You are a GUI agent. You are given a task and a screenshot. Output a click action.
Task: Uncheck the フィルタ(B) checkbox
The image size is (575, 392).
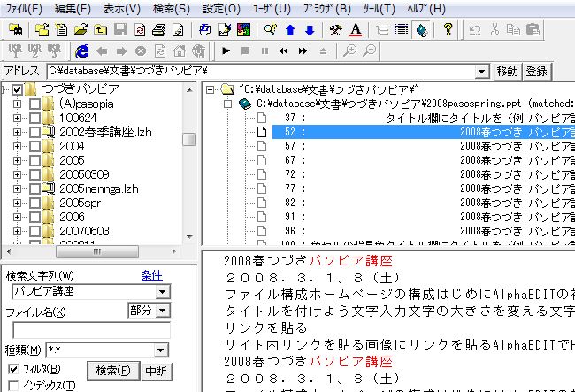(13, 368)
